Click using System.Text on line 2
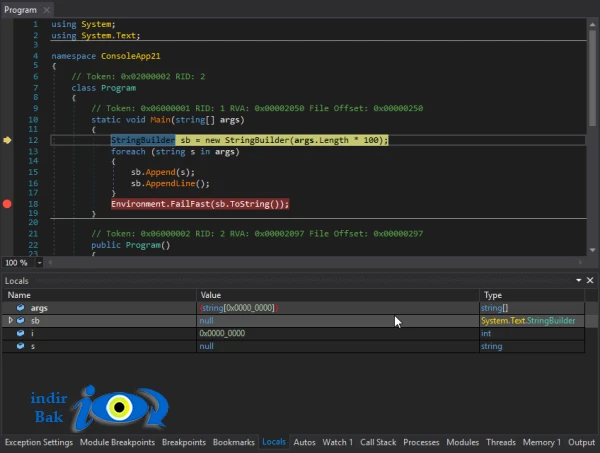The height and width of the screenshot is (453, 600). 96,36
